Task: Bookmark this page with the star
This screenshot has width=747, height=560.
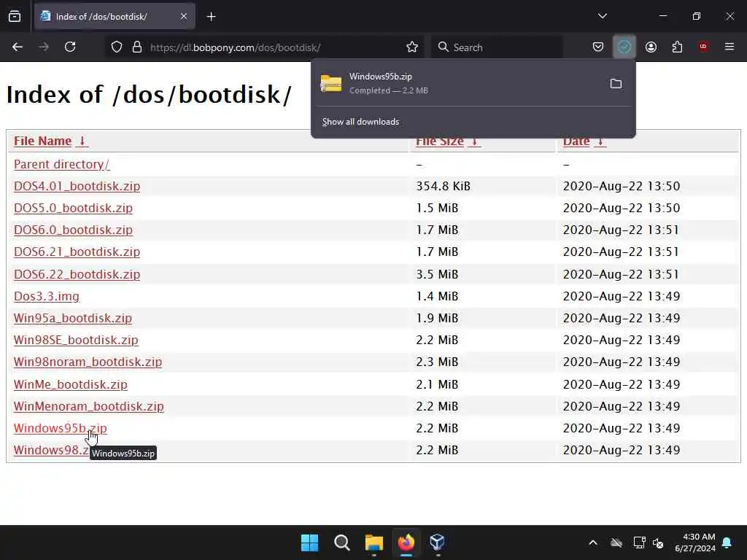Action: (x=412, y=47)
